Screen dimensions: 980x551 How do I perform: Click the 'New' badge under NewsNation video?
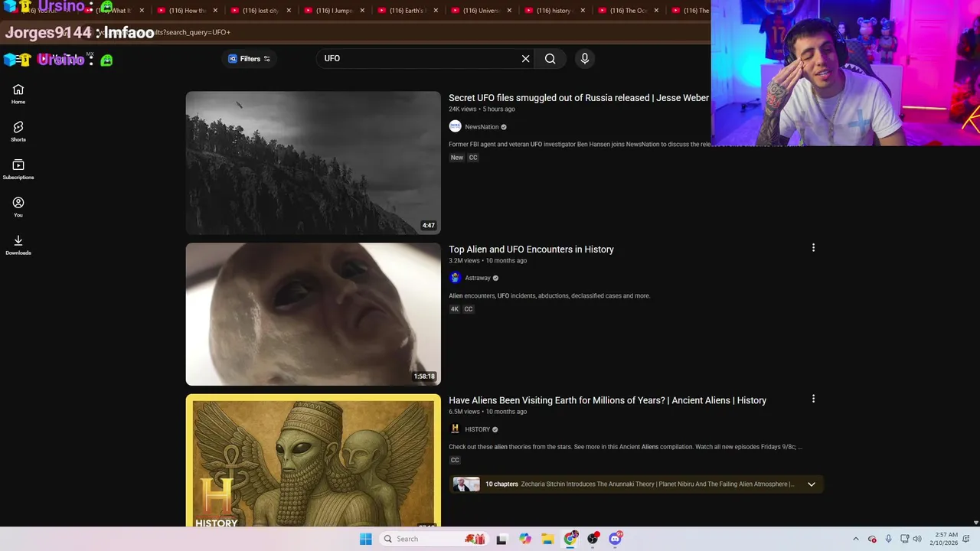457,158
